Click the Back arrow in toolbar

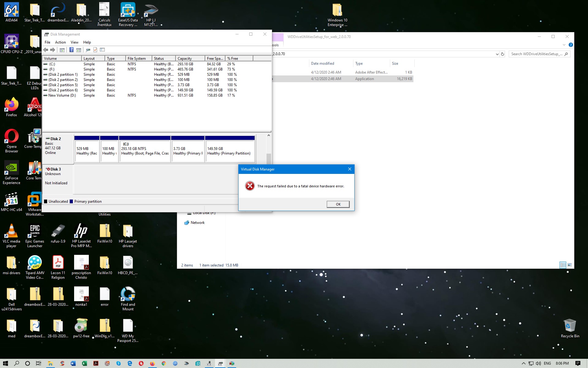(46, 50)
